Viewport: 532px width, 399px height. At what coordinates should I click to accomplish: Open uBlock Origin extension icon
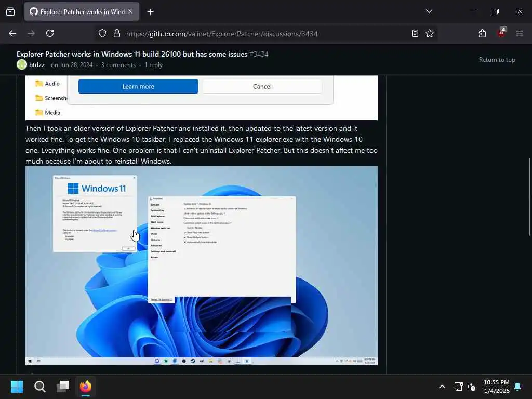(501, 33)
